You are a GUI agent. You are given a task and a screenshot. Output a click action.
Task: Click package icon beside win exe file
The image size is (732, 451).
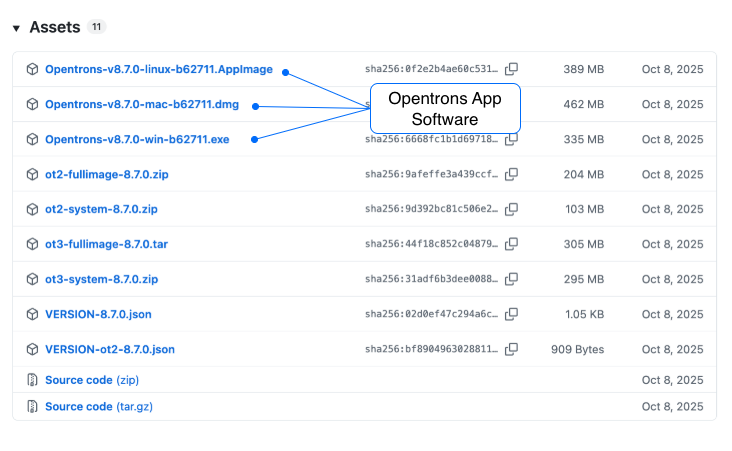[x=32, y=139]
